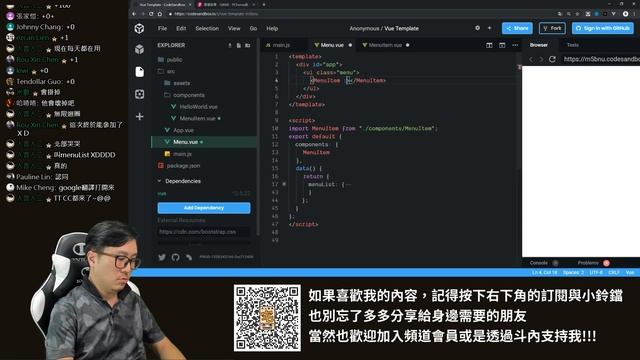This screenshot has width=640, height=360.
Task: Click the preview browser refresh icon
Action: click(552, 59)
